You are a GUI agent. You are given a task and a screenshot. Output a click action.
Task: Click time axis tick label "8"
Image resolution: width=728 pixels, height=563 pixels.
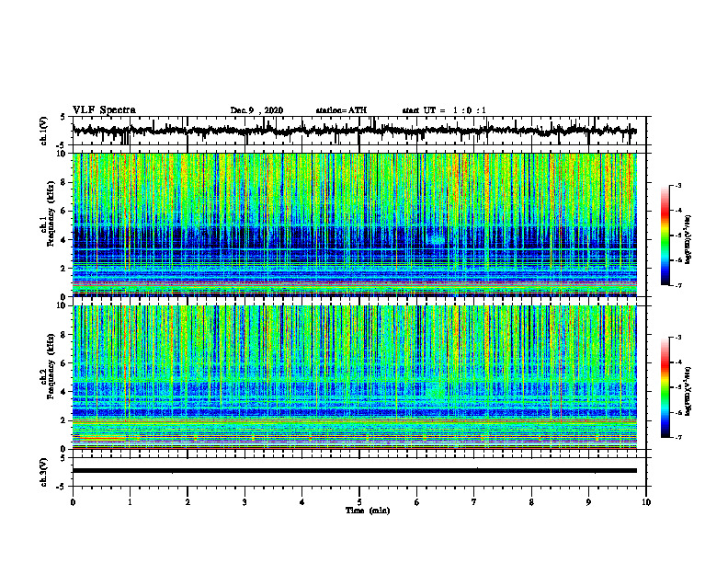(531, 502)
